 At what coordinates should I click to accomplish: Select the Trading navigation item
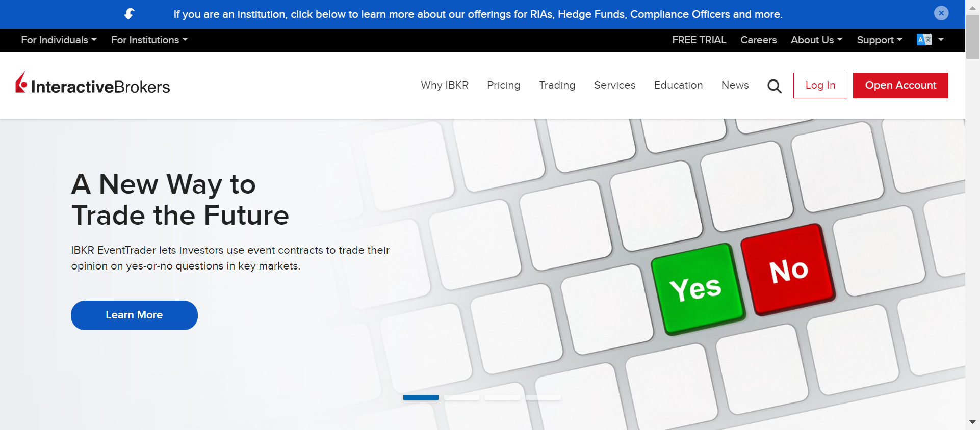(x=557, y=85)
